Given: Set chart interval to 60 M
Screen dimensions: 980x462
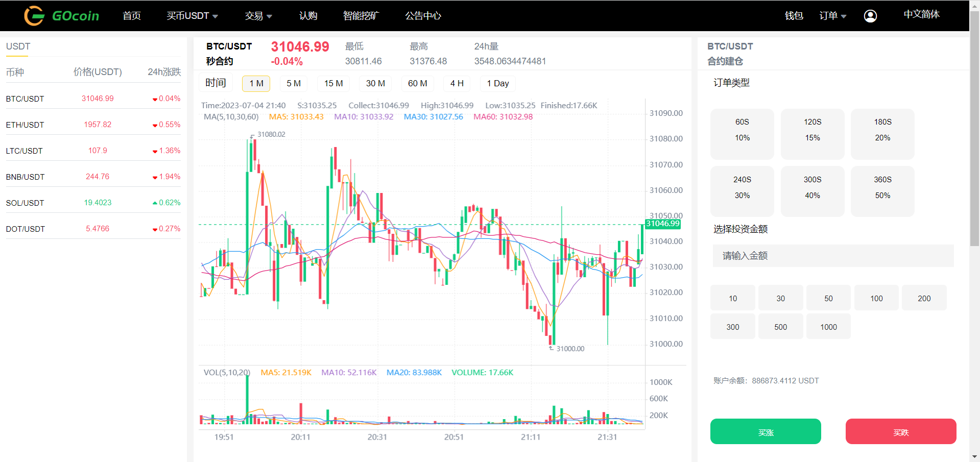Looking at the screenshot, I should click(418, 83).
